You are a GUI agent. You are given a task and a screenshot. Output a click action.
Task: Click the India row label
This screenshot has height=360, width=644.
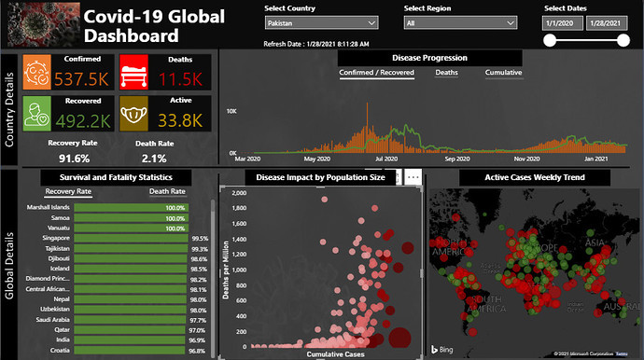click(x=63, y=339)
